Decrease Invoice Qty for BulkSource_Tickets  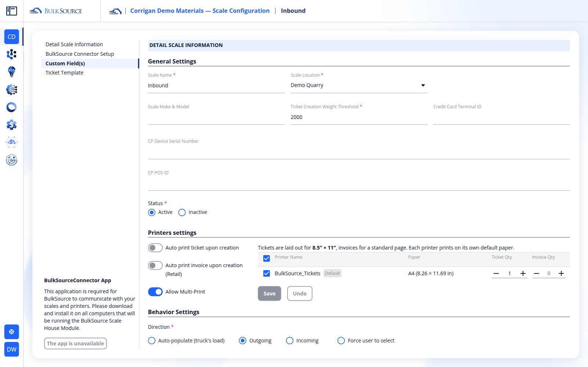click(x=537, y=273)
